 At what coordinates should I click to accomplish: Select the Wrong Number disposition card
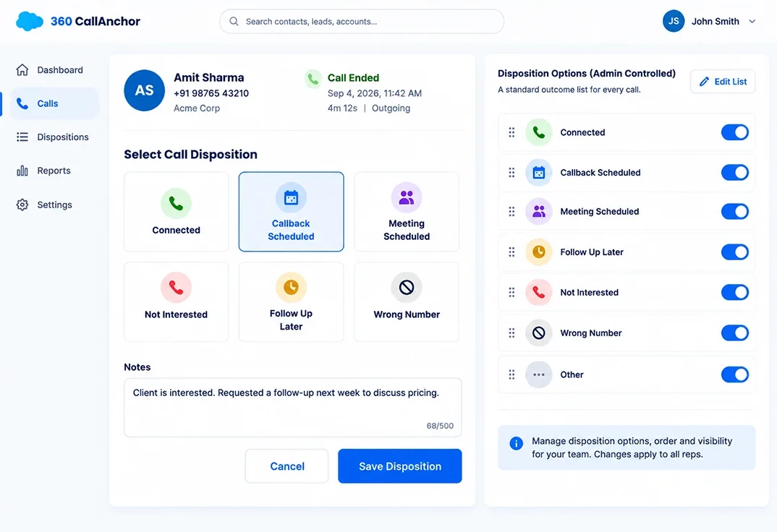click(407, 302)
